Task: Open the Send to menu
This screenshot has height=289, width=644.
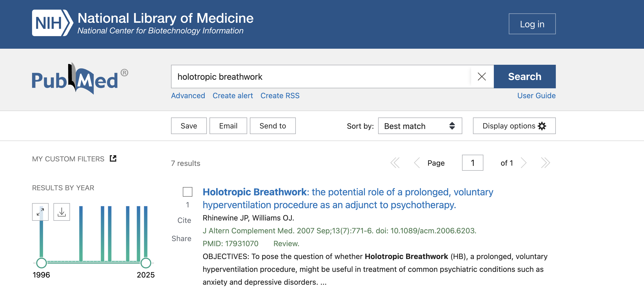Action: pos(273,126)
